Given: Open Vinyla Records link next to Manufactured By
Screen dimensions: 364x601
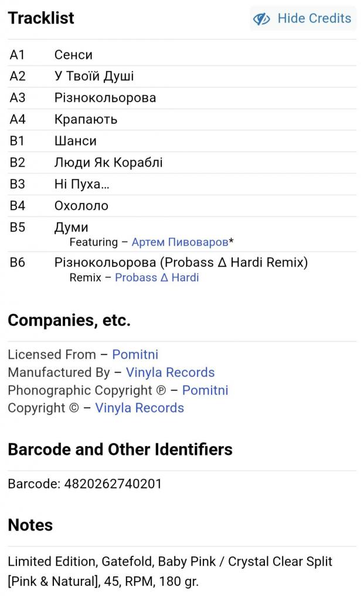Looking at the screenshot, I should click(x=170, y=373).
